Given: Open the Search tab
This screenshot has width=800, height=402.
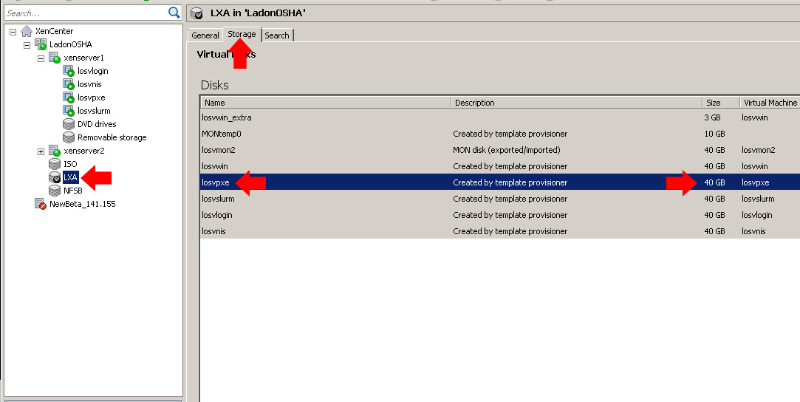Looking at the screenshot, I should 277,35.
